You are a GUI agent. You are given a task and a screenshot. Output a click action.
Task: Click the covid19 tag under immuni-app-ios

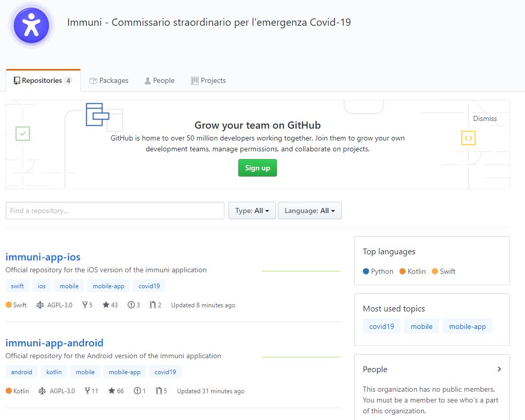tap(149, 286)
